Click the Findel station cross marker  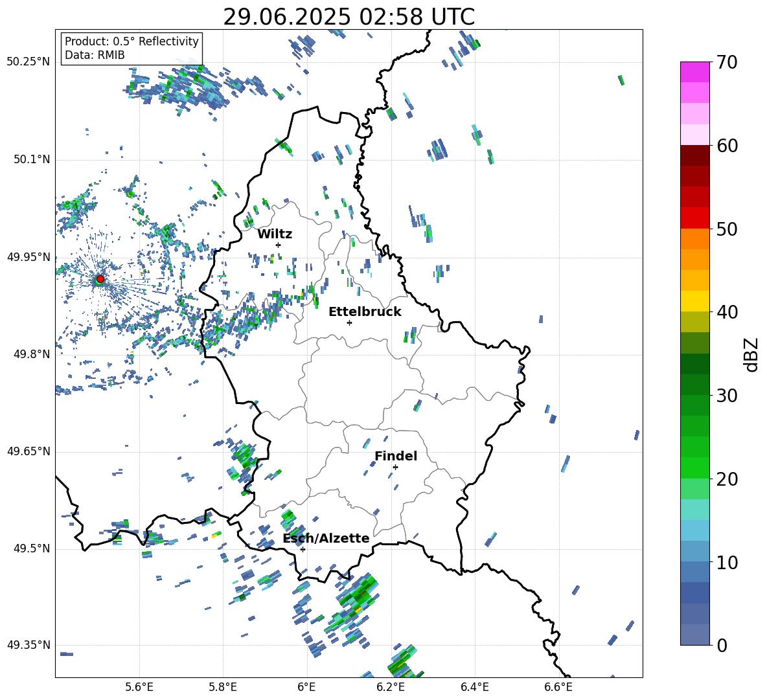(x=395, y=468)
